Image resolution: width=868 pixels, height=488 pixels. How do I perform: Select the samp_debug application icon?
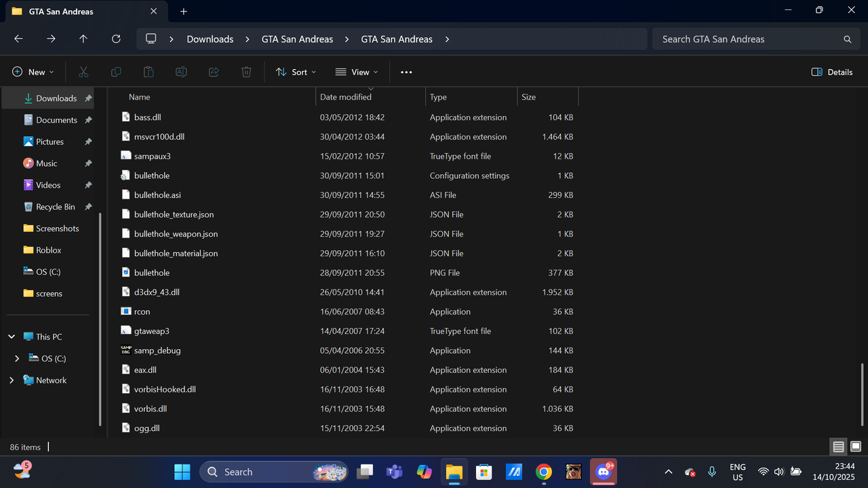[x=125, y=350]
